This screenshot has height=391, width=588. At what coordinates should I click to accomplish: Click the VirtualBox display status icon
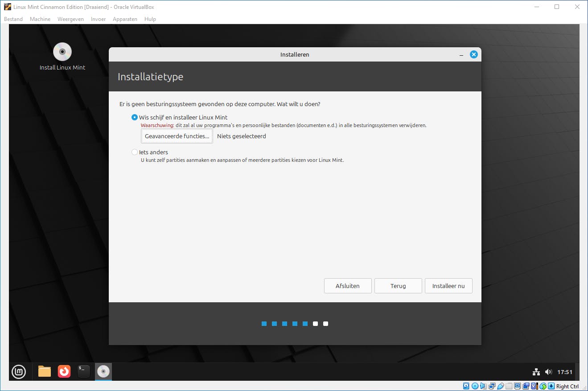point(517,386)
